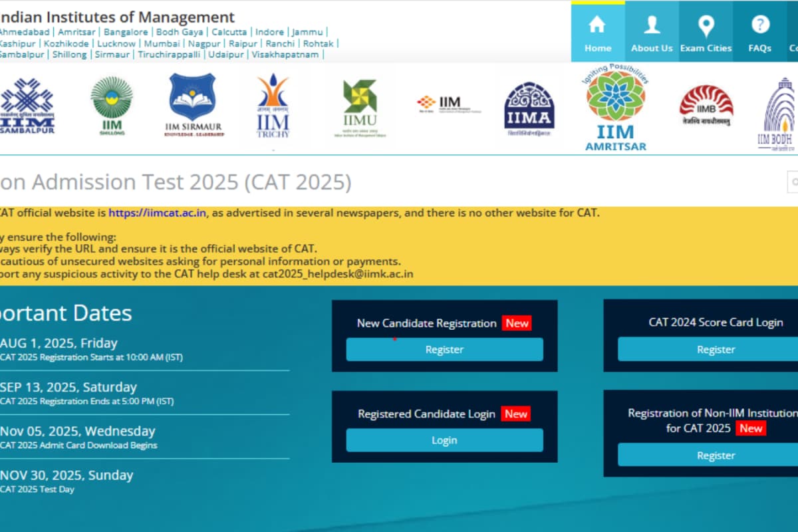Viewport: 798px width, 532px height.
Task: Click the Kozhikode city link
Action: [66, 43]
